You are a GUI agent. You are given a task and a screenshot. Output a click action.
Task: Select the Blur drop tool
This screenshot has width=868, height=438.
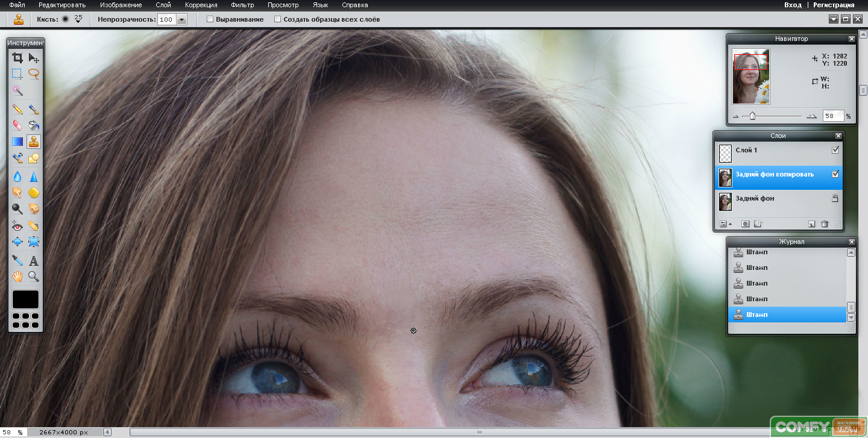tap(17, 177)
